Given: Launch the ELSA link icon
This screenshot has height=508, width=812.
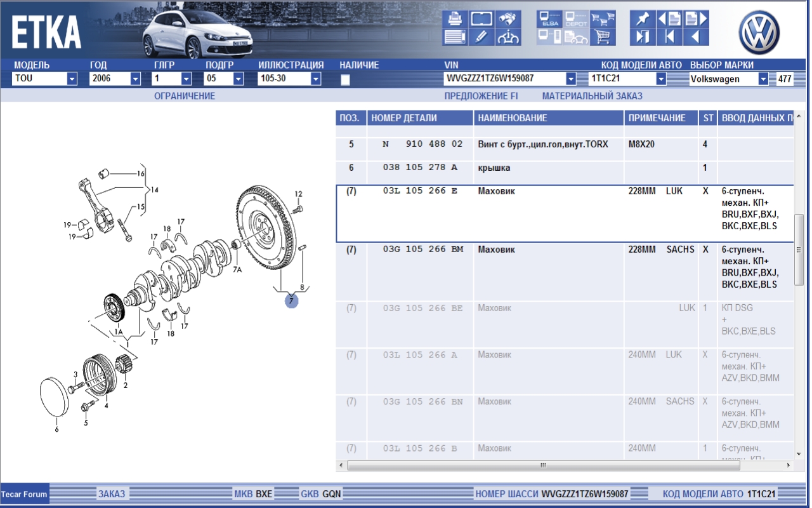Looking at the screenshot, I should (549, 18).
